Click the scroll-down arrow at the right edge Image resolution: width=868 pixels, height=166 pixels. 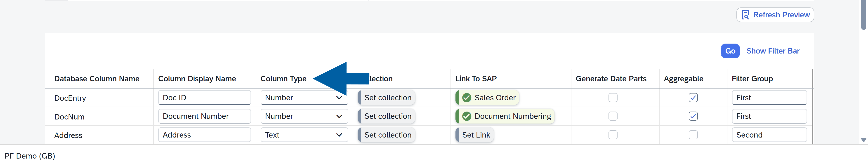click(x=863, y=140)
